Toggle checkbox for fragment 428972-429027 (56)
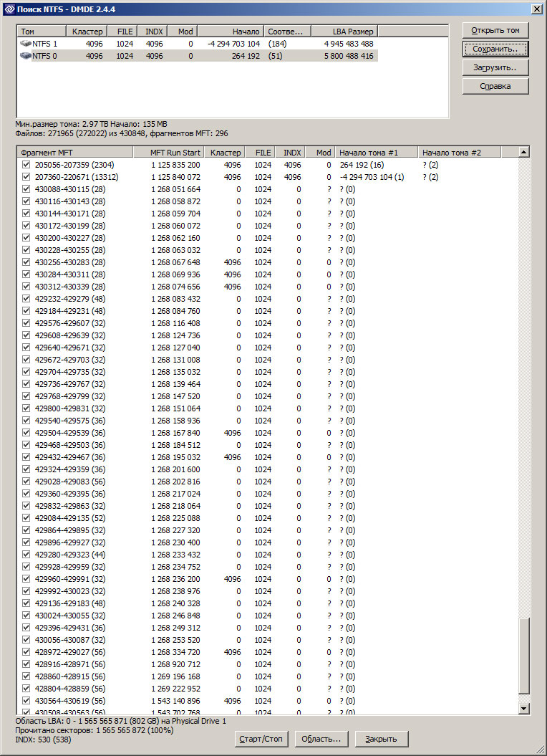The image size is (547, 756). pos(26,652)
